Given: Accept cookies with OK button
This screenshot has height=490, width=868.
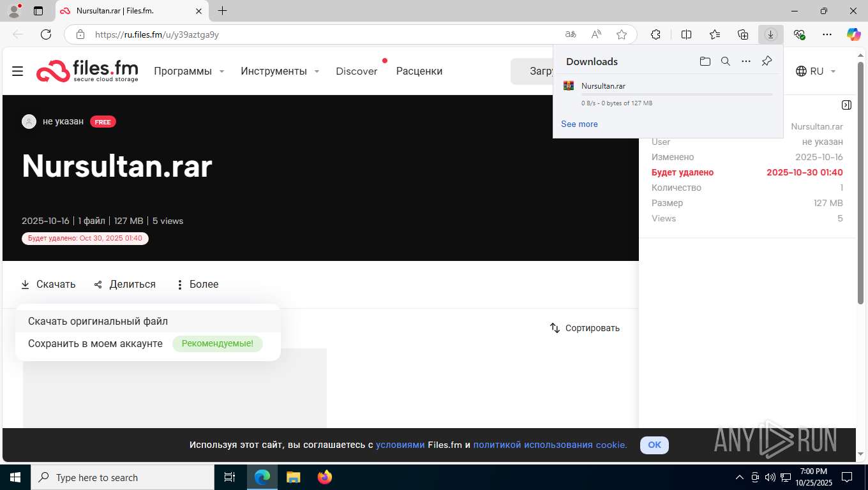Looking at the screenshot, I should (x=654, y=445).
